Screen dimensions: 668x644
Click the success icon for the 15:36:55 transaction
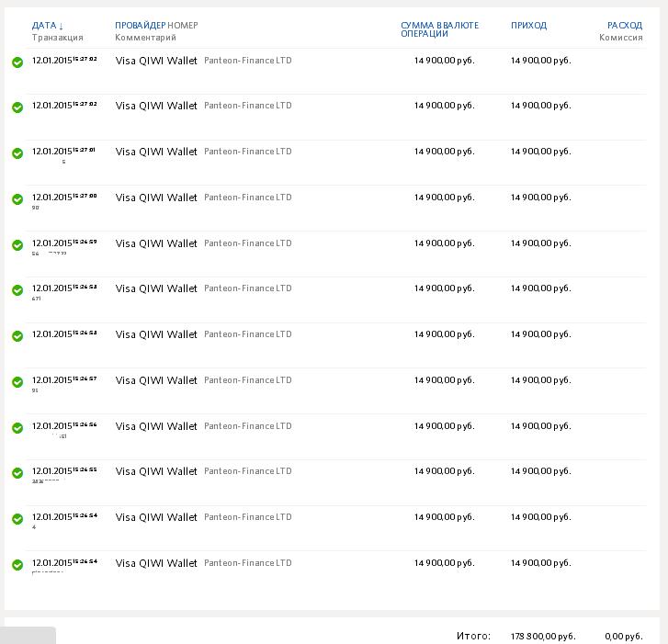click(17, 473)
